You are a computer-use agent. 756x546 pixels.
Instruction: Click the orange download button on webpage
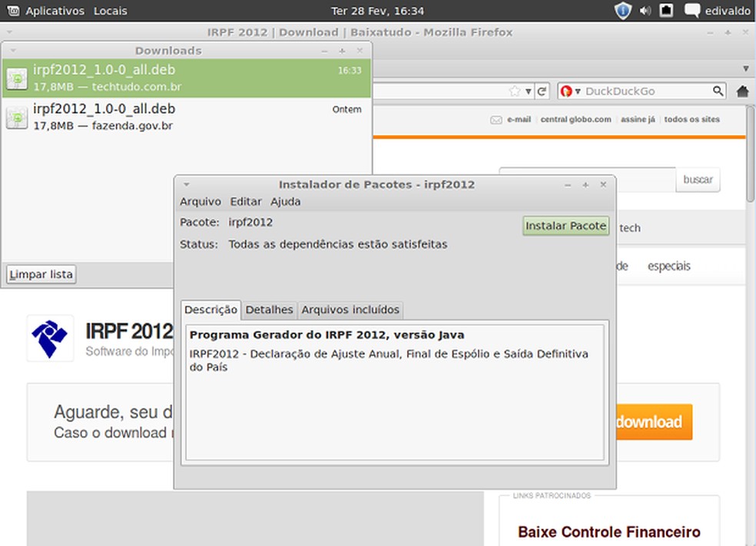click(655, 422)
